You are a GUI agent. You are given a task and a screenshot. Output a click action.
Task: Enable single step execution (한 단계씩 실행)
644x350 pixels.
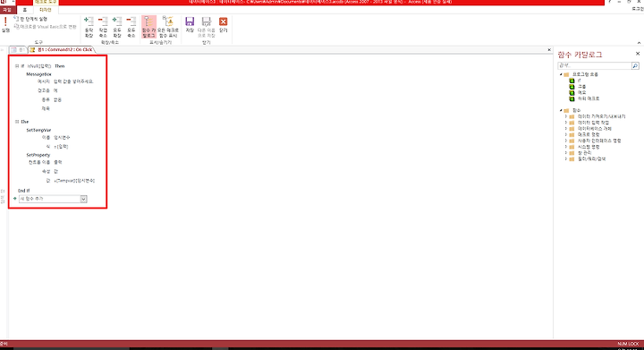[30, 19]
